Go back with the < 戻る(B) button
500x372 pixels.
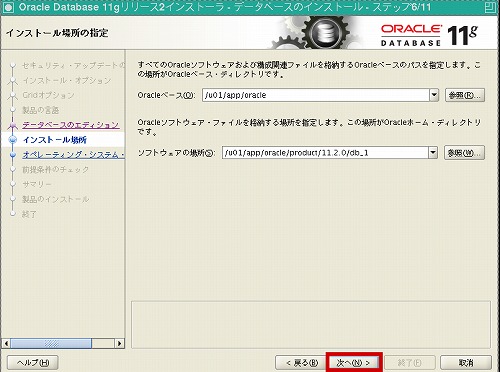pyautogui.click(x=301, y=362)
